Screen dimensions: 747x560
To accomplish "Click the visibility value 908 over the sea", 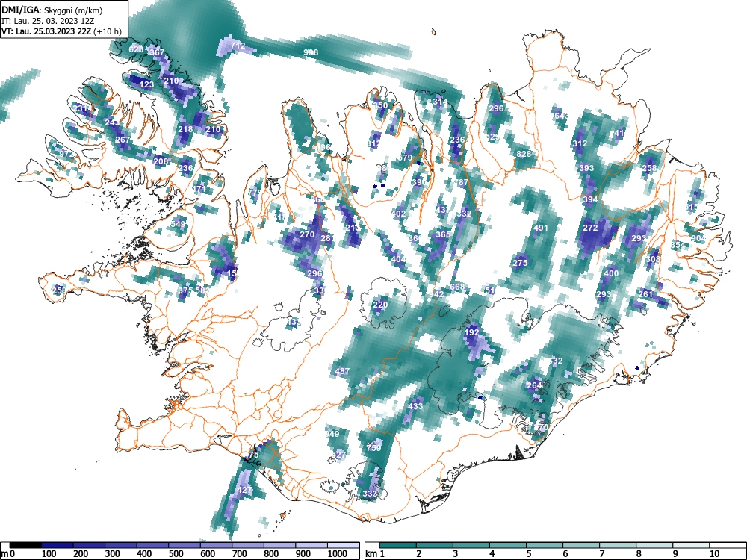I will (311, 52).
